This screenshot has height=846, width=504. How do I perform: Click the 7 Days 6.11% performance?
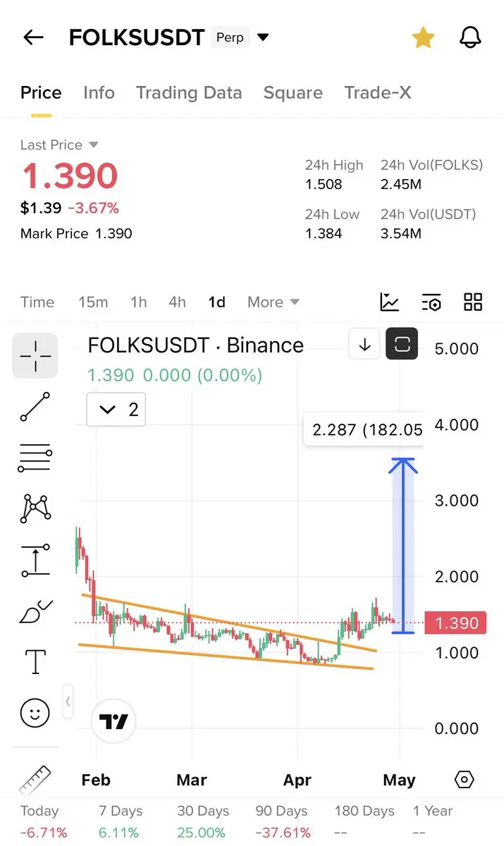coord(121,822)
